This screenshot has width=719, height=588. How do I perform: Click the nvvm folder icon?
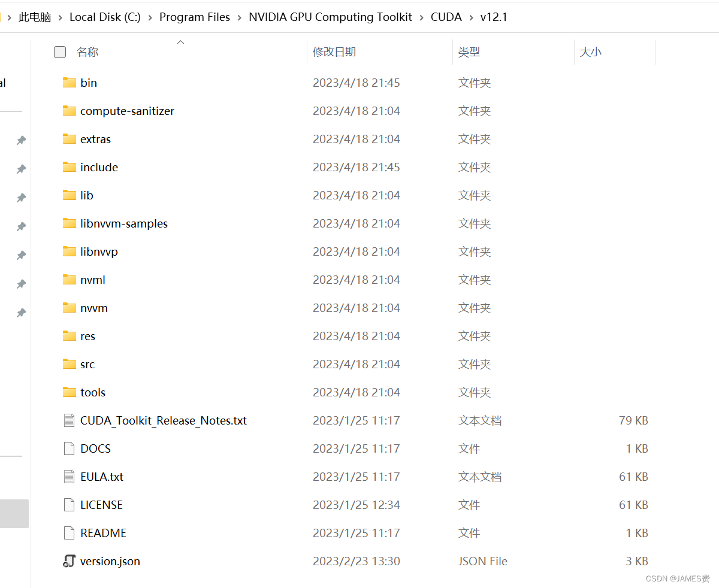[x=70, y=308]
